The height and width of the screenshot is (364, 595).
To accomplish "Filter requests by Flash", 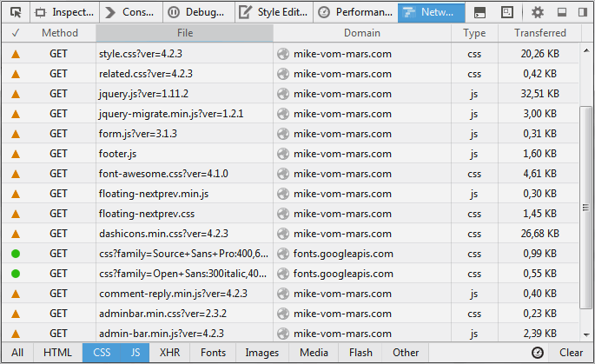I will (360, 353).
